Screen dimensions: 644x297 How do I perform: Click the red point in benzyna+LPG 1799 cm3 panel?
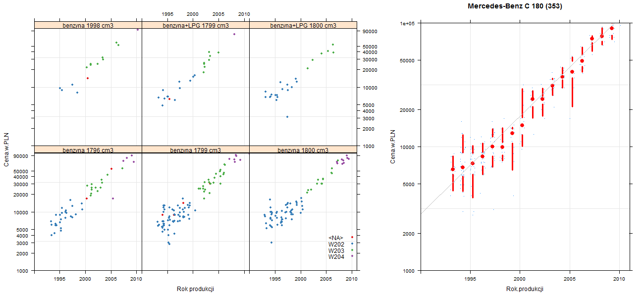[x=169, y=99]
